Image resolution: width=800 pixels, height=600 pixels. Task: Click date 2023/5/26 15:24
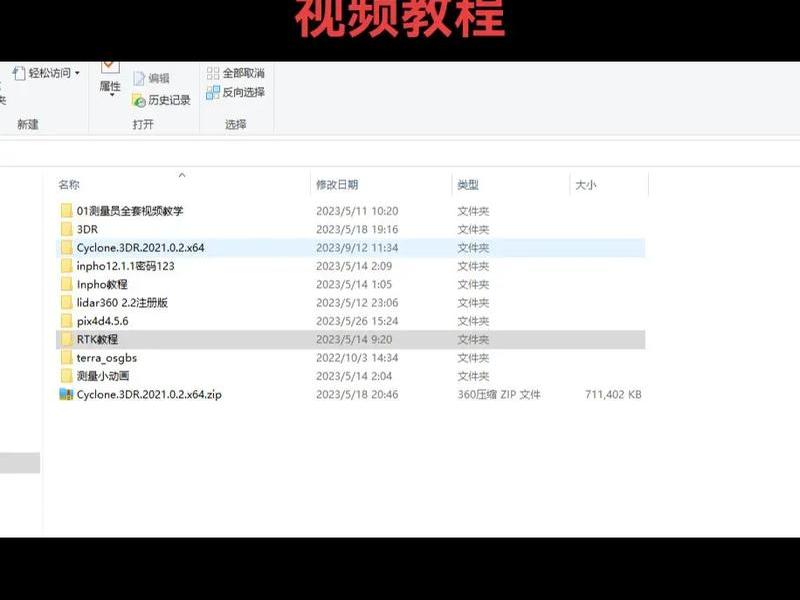[x=357, y=321]
